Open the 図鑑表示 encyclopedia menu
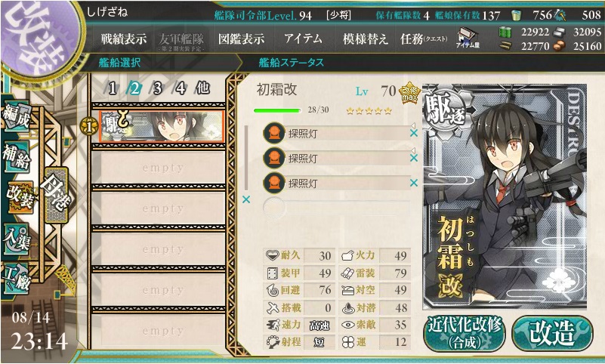This screenshot has height=364, width=605. [242, 39]
